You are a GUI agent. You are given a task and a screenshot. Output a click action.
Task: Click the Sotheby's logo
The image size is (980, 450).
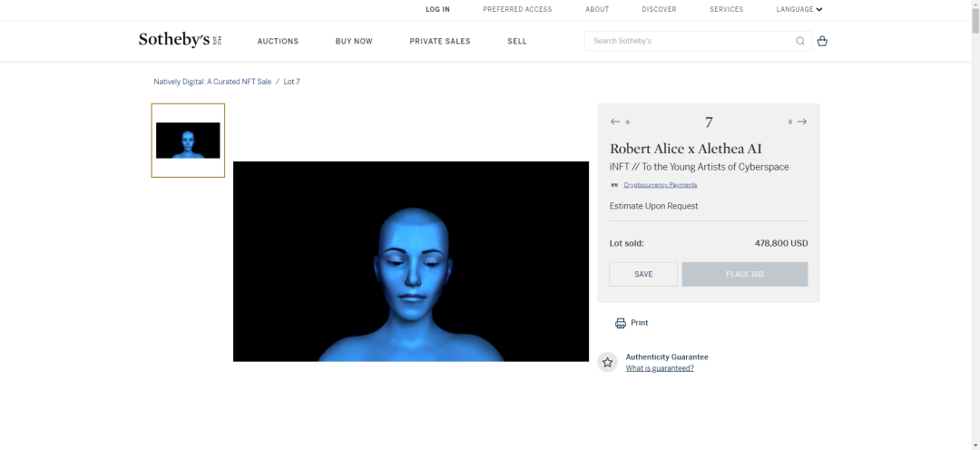click(x=180, y=40)
